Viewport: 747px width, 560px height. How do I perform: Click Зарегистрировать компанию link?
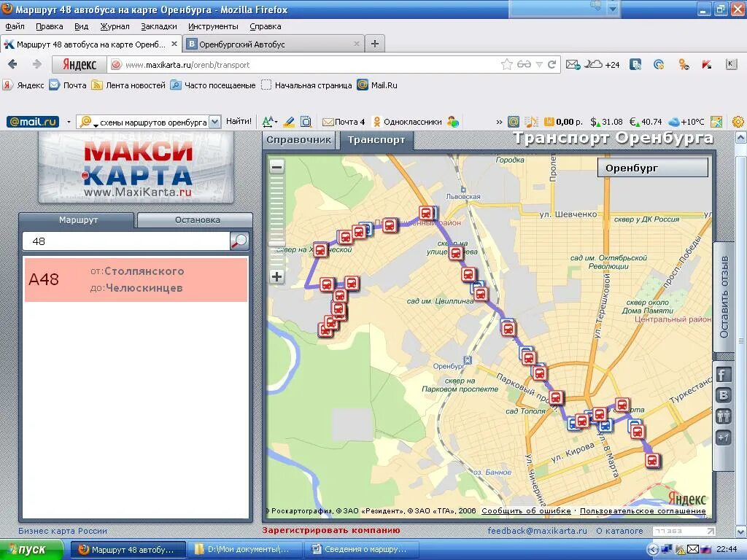click(x=331, y=530)
